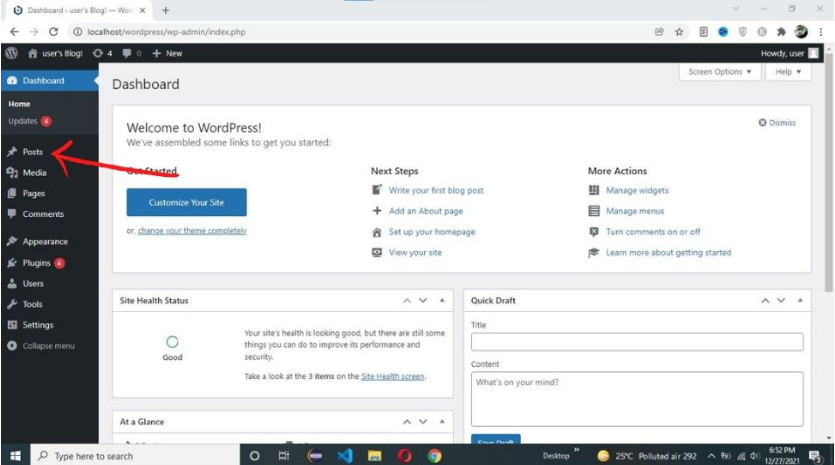The height and width of the screenshot is (465, 835).
Task: Open a new browser tab
Action: pos(166,10)
